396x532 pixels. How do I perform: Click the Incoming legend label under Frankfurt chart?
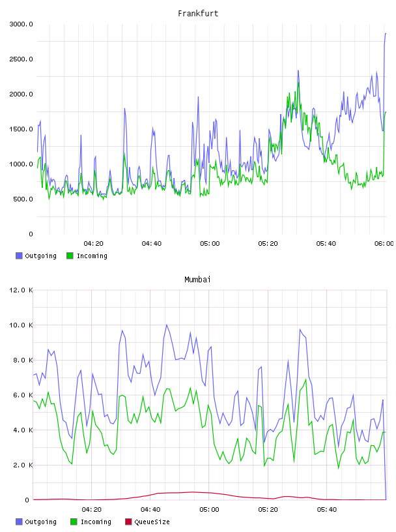[x=92, y=256]
